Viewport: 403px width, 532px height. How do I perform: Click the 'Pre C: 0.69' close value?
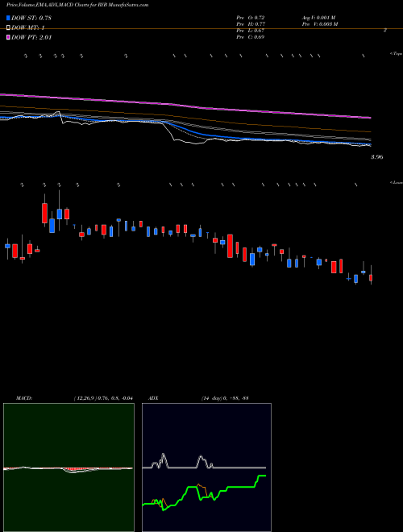click(x=251, y=37)
